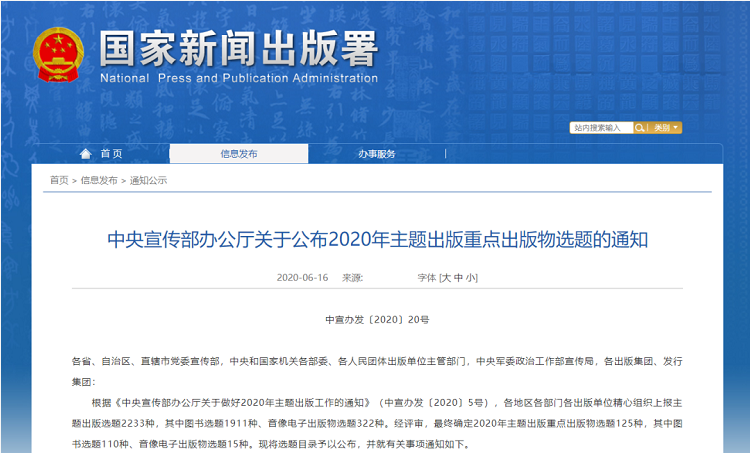
Task: Open the 办事服务 navigation tab
Action: tap(377, 154)
